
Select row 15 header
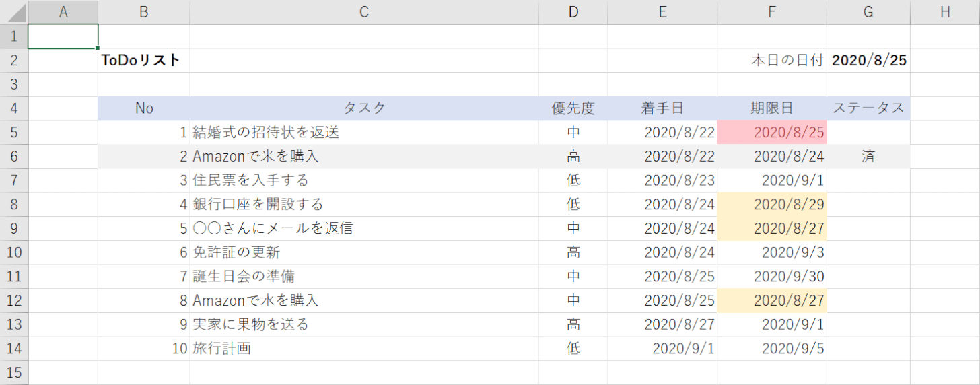point(14,373)
